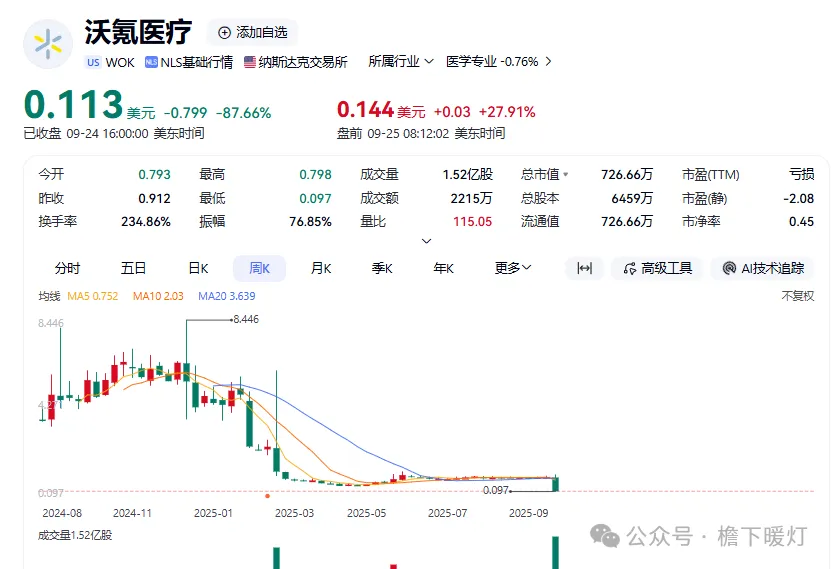Expand more stats with the chevron below table
Screen dimensions: 834x569
click(426, 241)
